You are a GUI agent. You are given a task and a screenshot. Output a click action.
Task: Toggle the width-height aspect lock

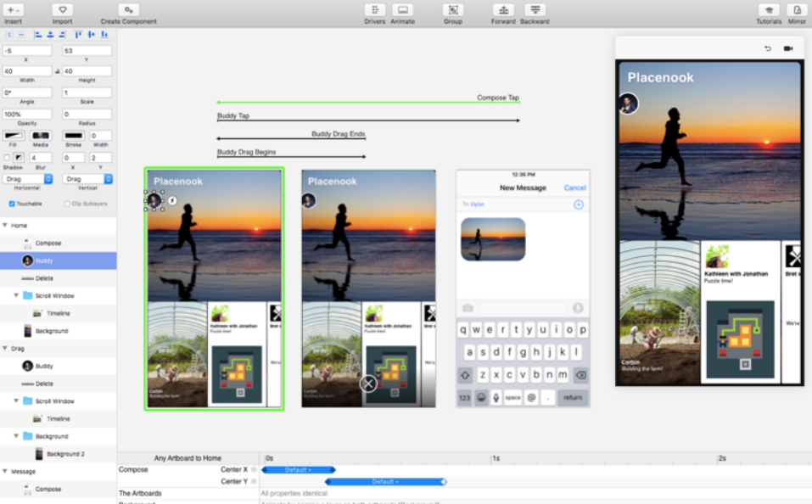[57, 71]
